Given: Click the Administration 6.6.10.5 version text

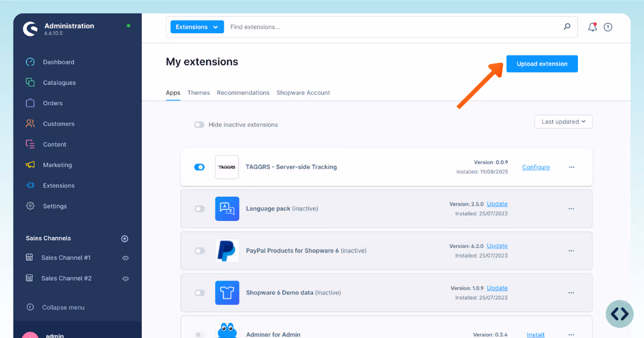Looking at the screenshot, I should click(x=54, y=33).
